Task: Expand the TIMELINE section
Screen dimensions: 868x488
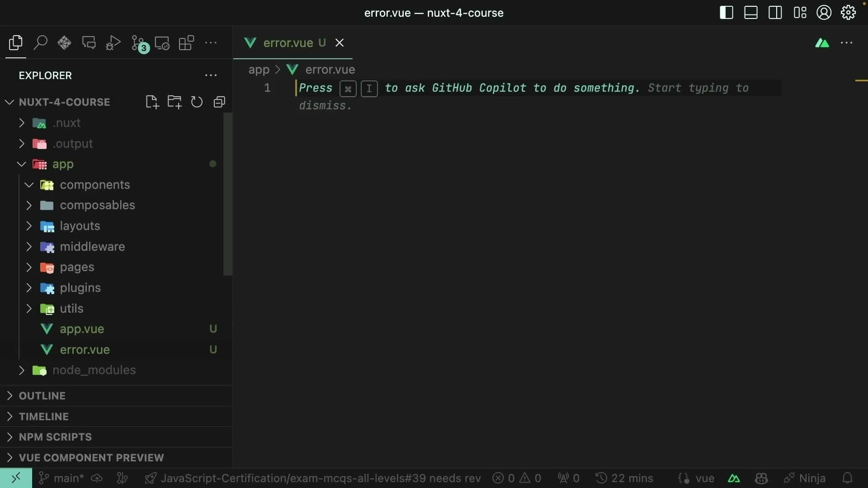Action: pos(116,417)
